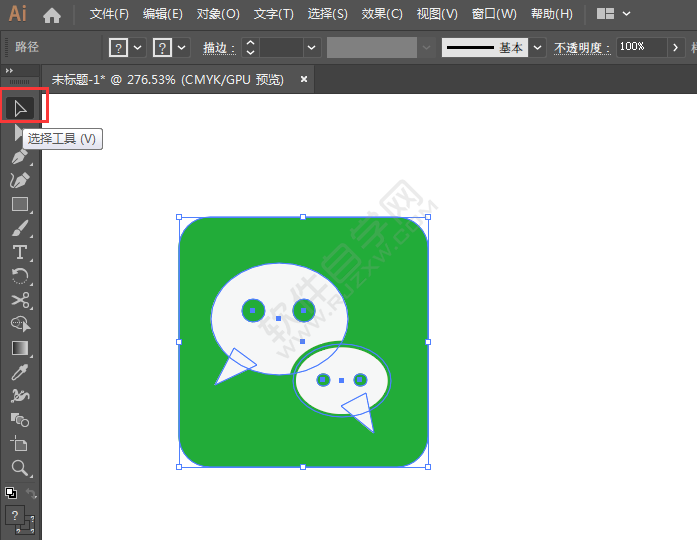This screenshot has width=697, height=540.
Task: Open the 视图(V) menu
Action: pyautogui.click(x=437, y=14)
